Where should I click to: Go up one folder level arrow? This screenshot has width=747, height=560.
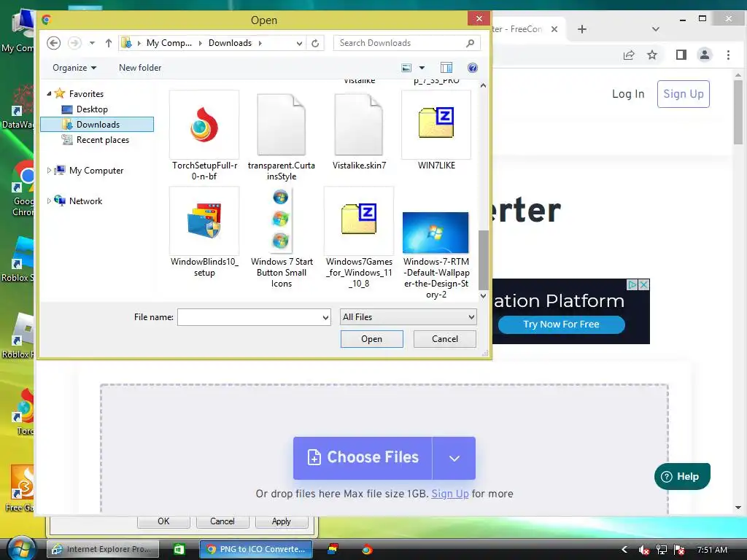pos(109,43)
